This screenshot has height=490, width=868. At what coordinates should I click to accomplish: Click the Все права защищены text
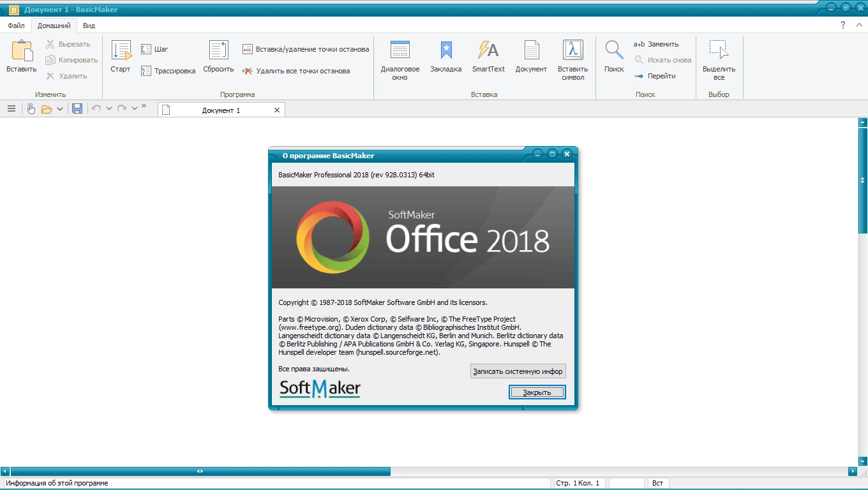pyautogui.click(x=314, y=369)
